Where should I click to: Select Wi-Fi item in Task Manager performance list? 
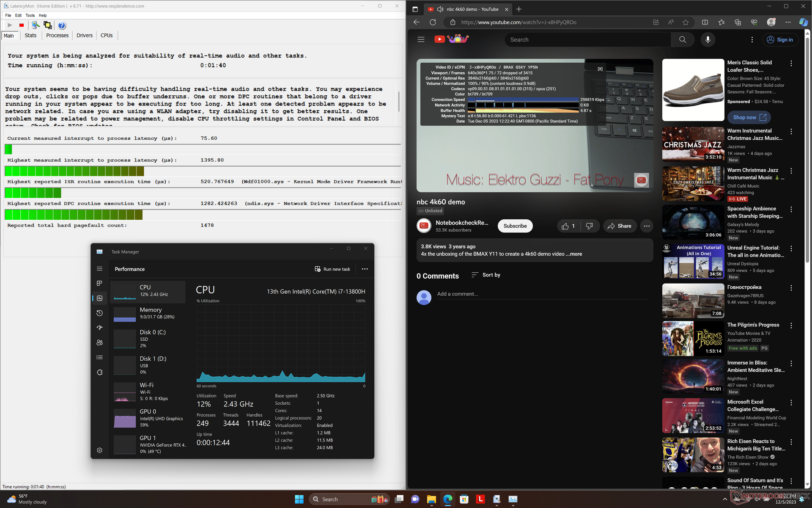(x=148, y=392)
